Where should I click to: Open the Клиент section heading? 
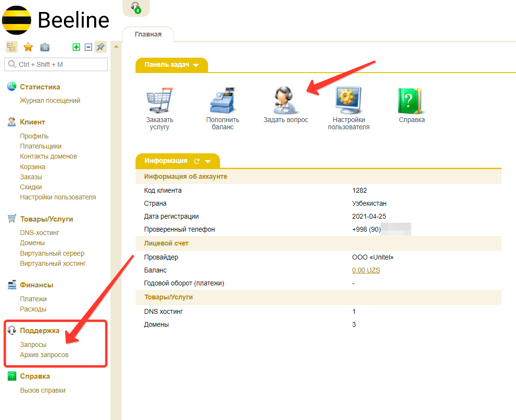[32, 122]
